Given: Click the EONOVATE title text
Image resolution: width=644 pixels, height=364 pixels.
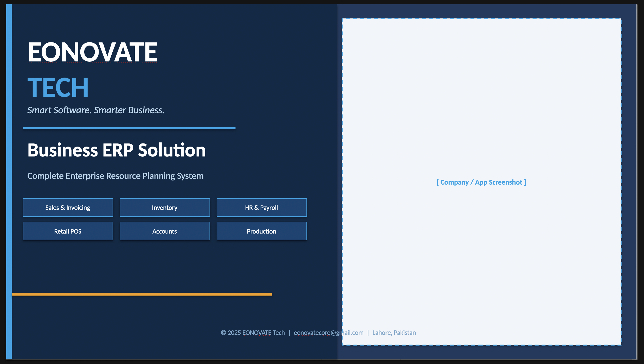Looking at the screenshot, I should (x=93, y=52).
